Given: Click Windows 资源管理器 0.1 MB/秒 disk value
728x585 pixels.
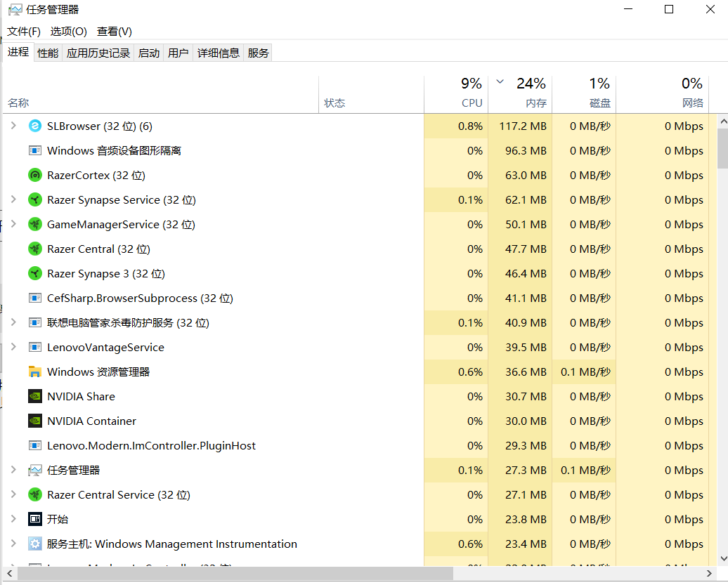Looking at the screenshot, I should 585,372.
